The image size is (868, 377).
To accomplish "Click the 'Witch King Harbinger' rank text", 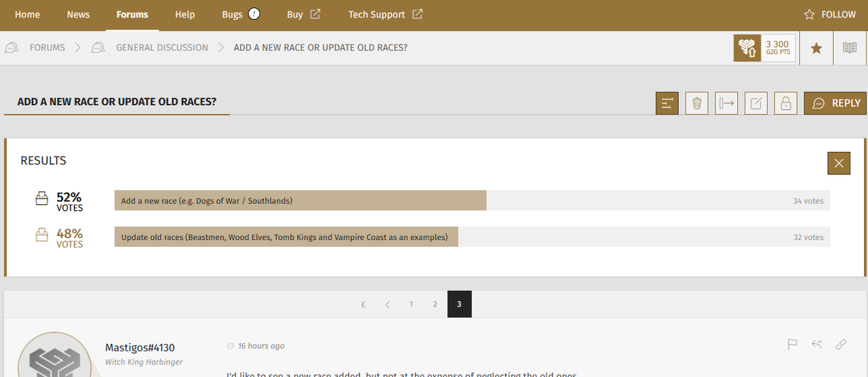I will pos(144,362).
